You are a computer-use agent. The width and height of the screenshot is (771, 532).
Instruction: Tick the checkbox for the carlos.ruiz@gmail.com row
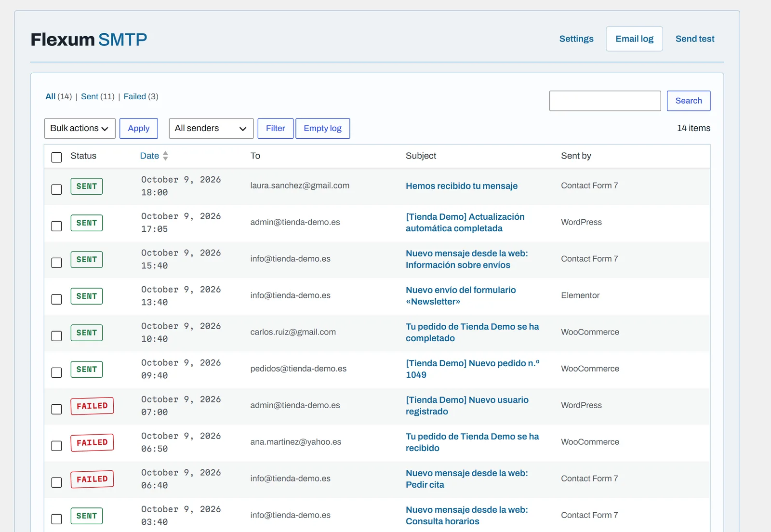[x=56, y=336]
